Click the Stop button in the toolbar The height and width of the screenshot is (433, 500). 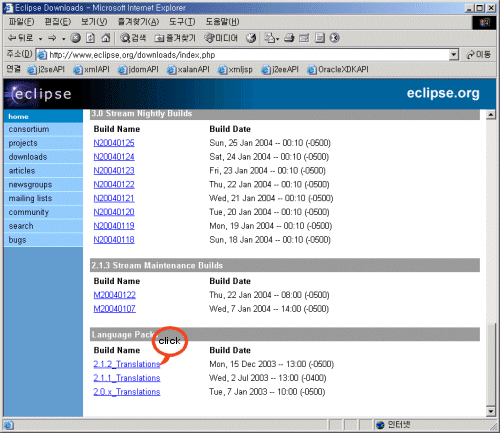pyautogui.click(x=76, y=38)
